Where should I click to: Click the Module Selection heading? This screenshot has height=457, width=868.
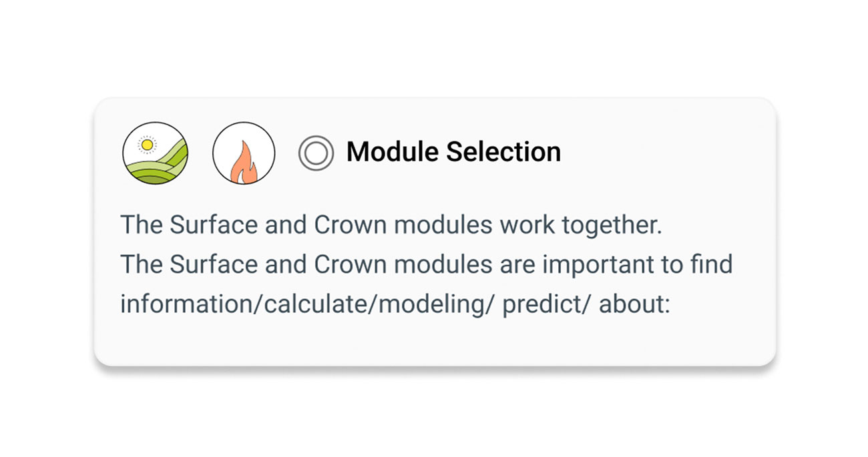[x=453, y=152]
